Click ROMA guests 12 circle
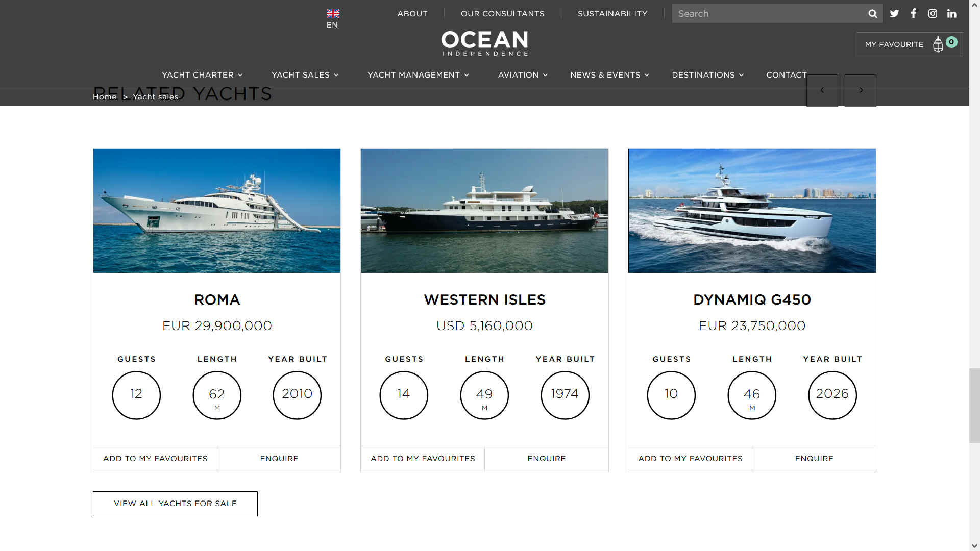The width and height of the screenshot is (980, 551). pyautogui.click(x=136, y=395)
